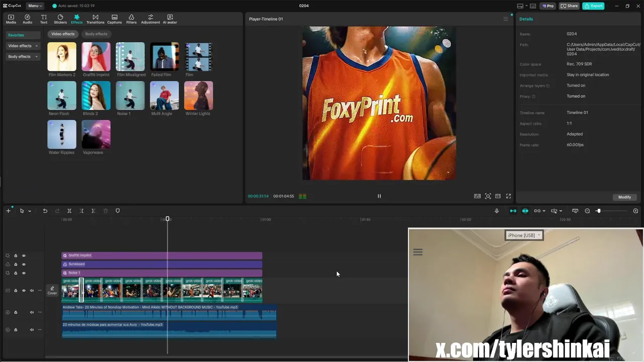Export the project
The image size is (644, 362).
click(x=593, y=6)
